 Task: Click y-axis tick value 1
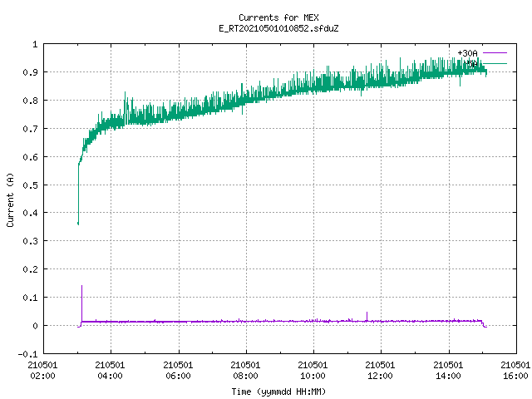[35, 44]
